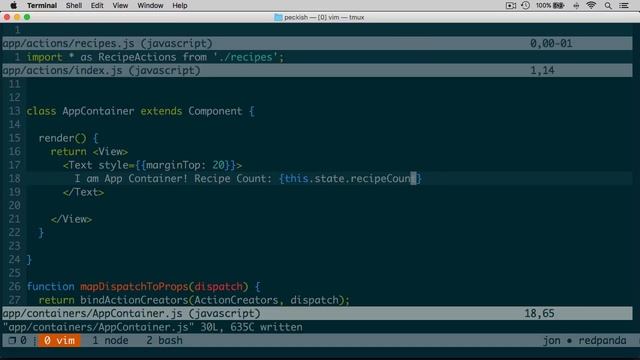
Task: Click the screen recording menu bar icon
Action: (x=511, y=5)
